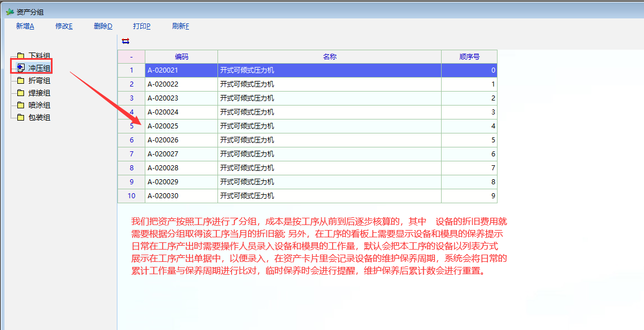Click the 焊接组 folder icon
The width and height of the screenshot is (644, 330).
(x=21, y=93)
